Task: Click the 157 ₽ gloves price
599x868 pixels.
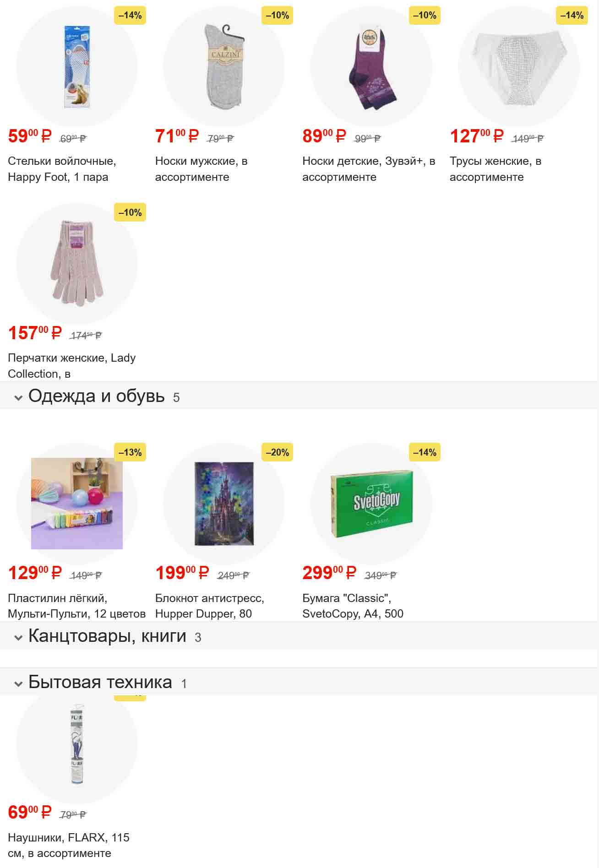Action: point(35,333)
